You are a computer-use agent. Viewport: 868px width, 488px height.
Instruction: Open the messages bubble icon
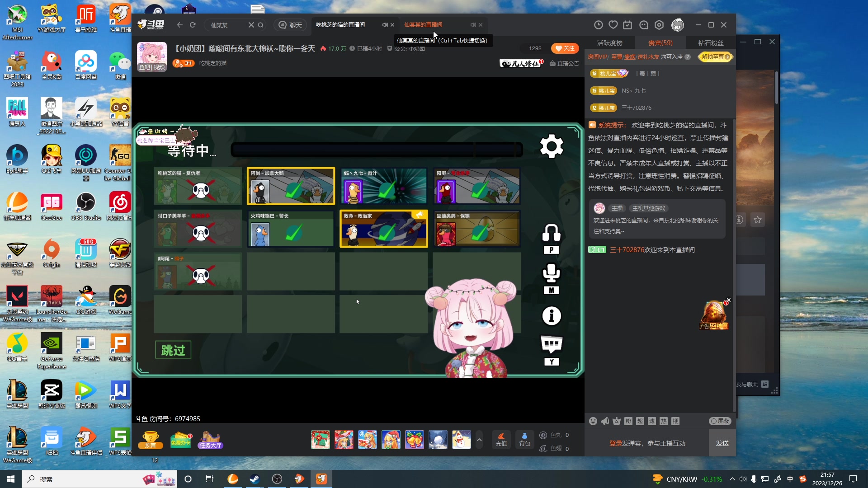[x=644, y=25]
